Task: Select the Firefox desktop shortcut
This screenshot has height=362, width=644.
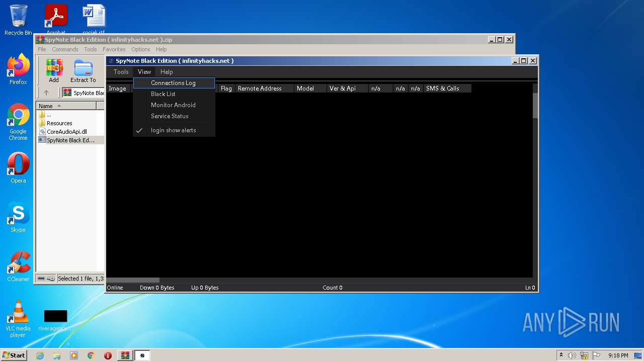Action: pos(18,69)
